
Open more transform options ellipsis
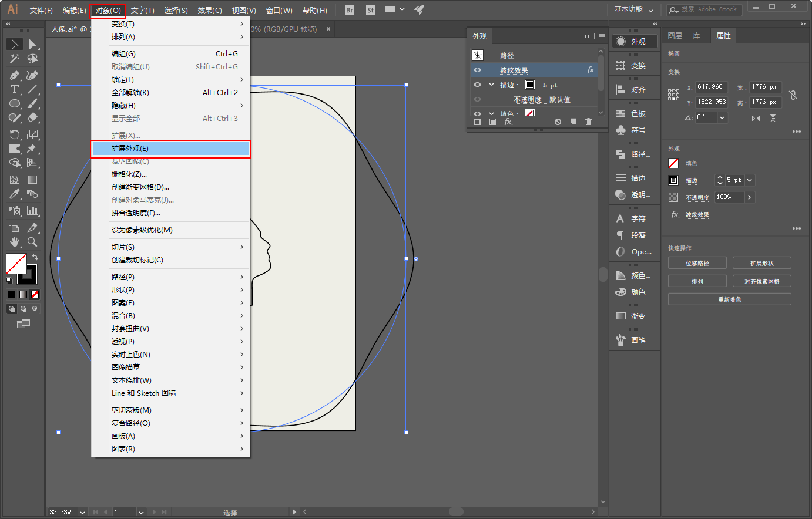(x=796, y=132)
